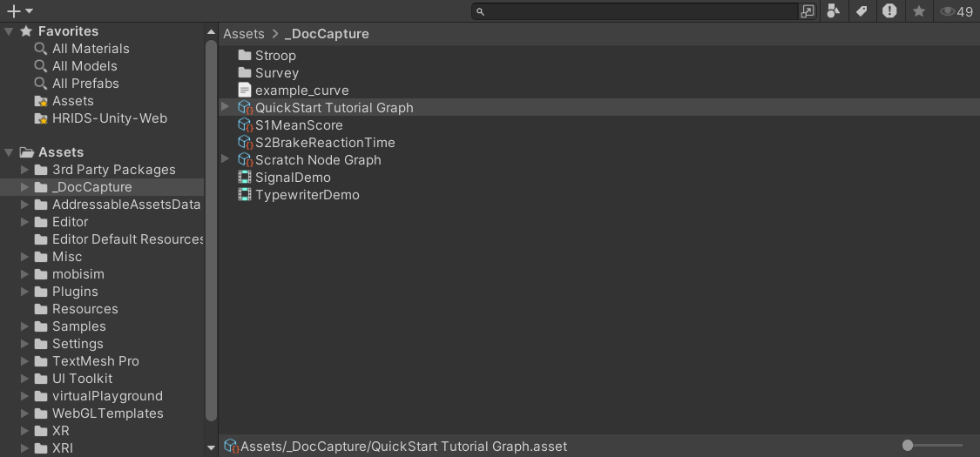Screen dimensions: 980x457
Task: Click the asset path in status bar
Action: pos(403,447)
